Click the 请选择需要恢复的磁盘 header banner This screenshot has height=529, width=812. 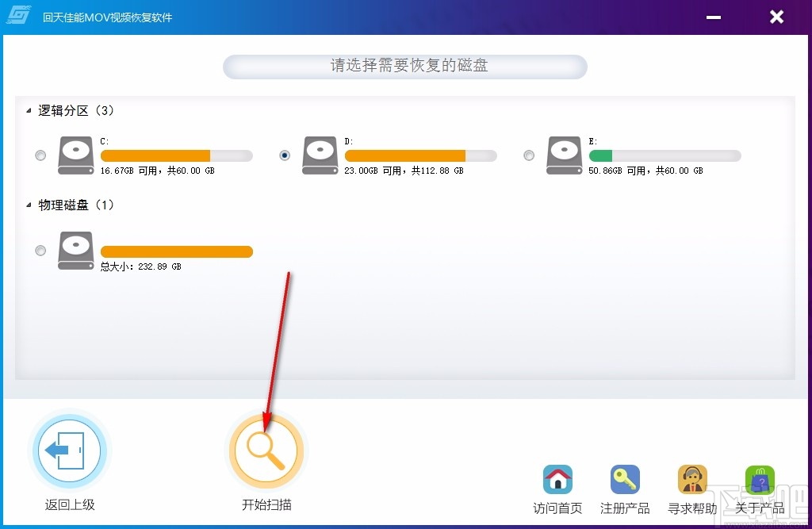404,67
